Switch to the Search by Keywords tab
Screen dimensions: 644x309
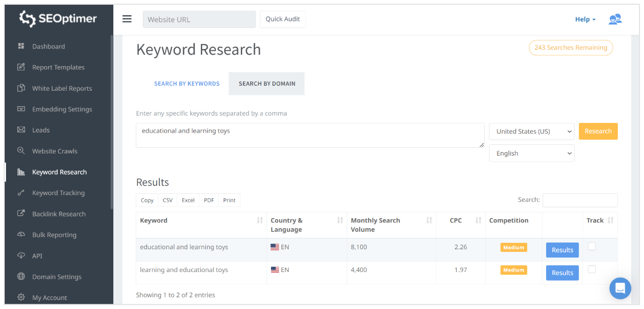(187, 83)
